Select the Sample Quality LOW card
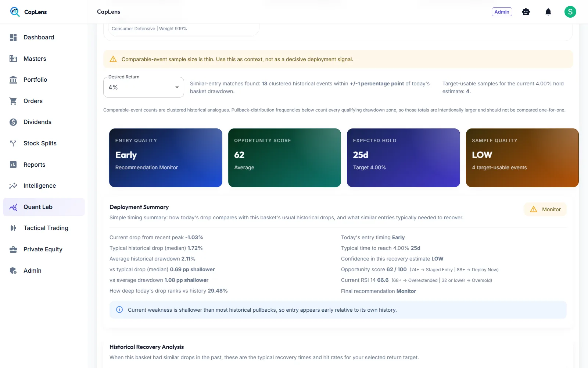The image size is (588, 368). coord(522,158)
